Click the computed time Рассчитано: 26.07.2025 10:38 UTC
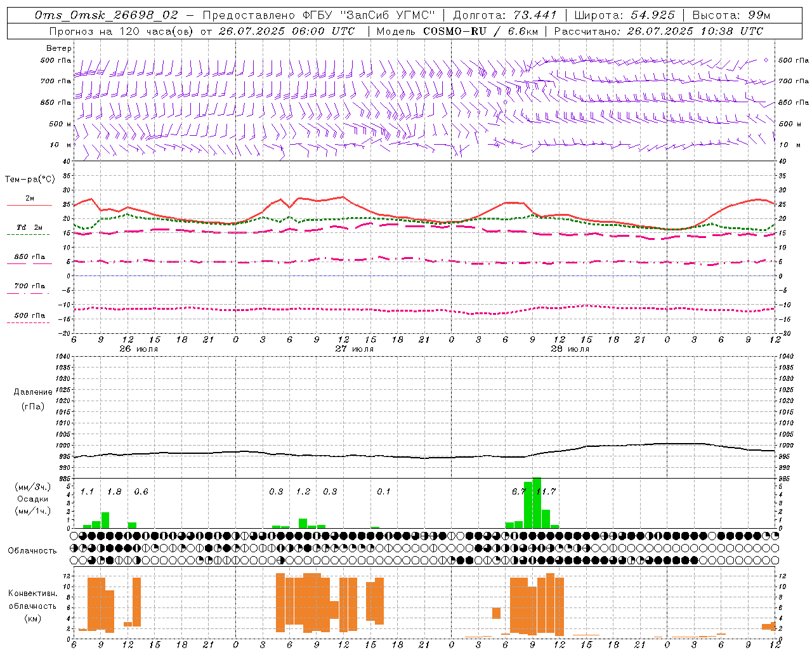Screen dimensions: 812x650 pyautogui.click(x=658, y=31)
